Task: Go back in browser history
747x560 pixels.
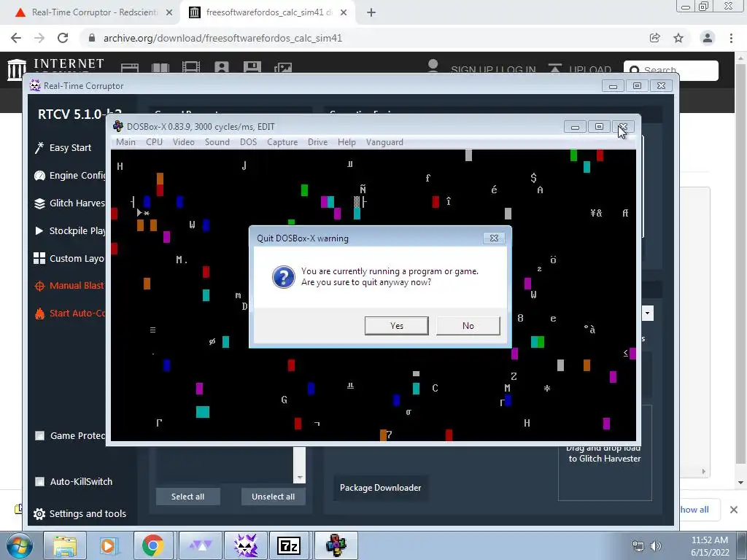Action: point(16,38)
